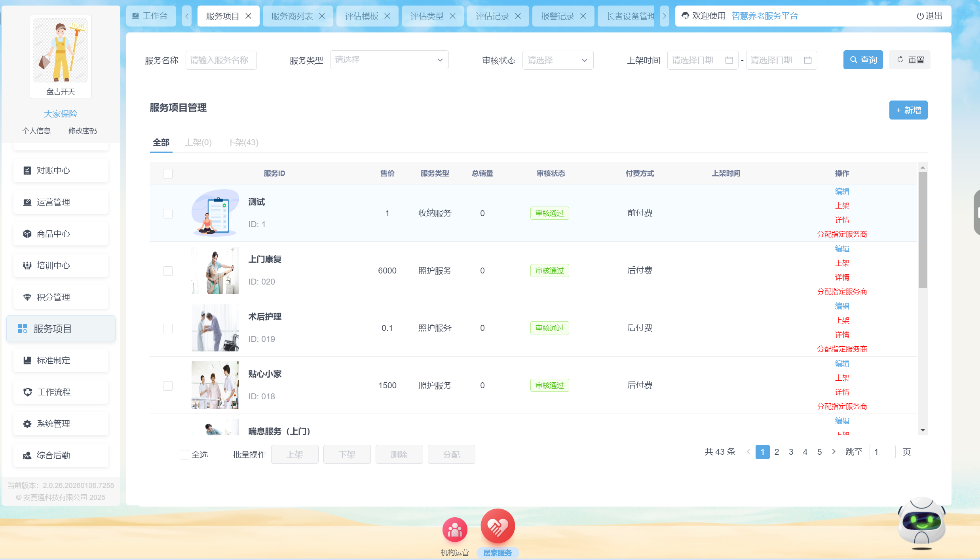Open 机构运营 bottom dock icon
Viewport: 980px width, 560px height.
pos(455,530)
